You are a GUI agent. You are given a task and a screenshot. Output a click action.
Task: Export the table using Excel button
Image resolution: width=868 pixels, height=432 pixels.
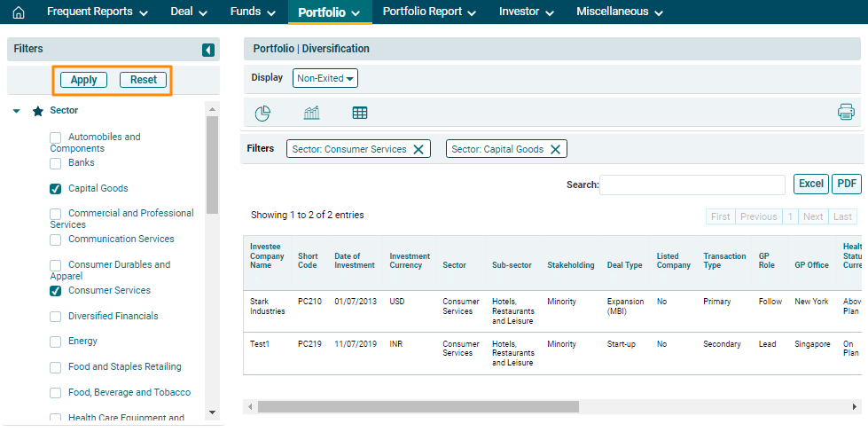pos(810,184)
